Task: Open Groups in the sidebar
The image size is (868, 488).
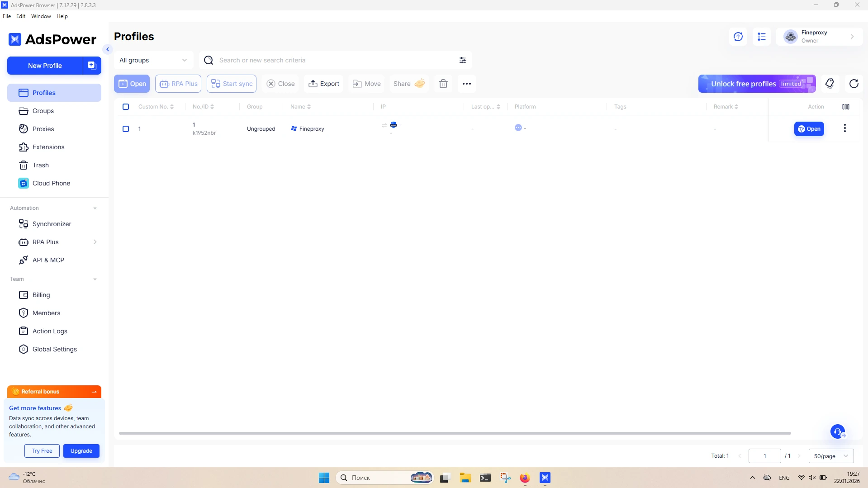Action: pos(54,111)
